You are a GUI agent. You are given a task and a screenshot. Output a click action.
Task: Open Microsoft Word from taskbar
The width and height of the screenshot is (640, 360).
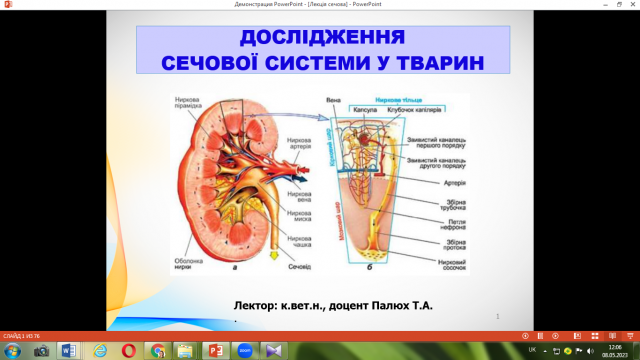pos(69,351)
